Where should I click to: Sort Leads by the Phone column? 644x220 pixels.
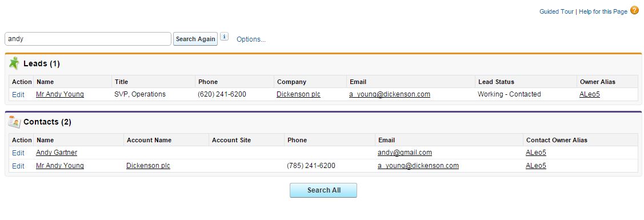(208, 82)
